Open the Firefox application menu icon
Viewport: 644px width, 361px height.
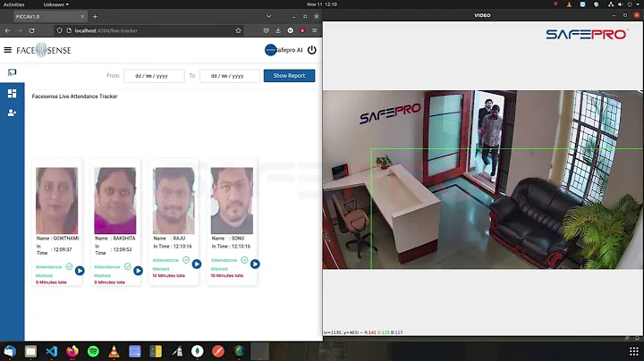(x=315, y=30)
